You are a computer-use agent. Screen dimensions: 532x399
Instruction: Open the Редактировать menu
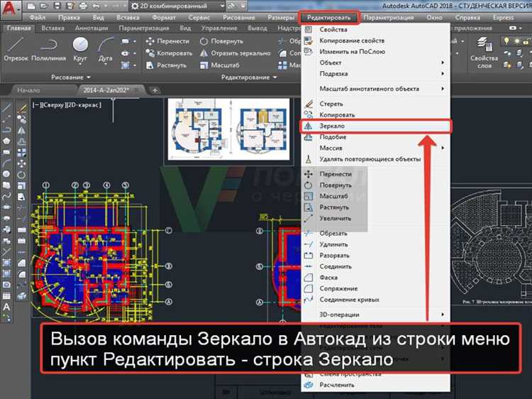tap(328, 18)
